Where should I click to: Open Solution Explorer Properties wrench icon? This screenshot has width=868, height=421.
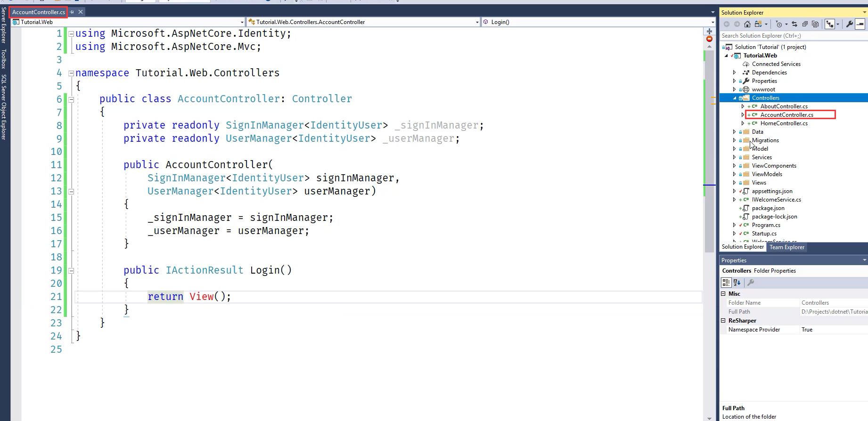[x=850, y=24]
